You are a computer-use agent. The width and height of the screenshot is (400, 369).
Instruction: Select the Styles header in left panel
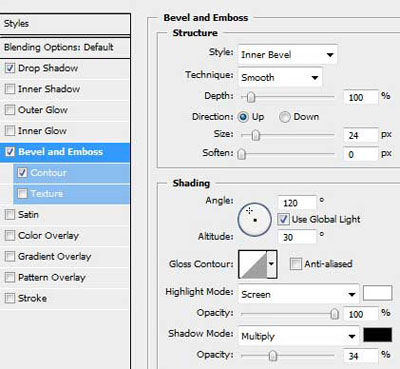[x=65, y=24]
